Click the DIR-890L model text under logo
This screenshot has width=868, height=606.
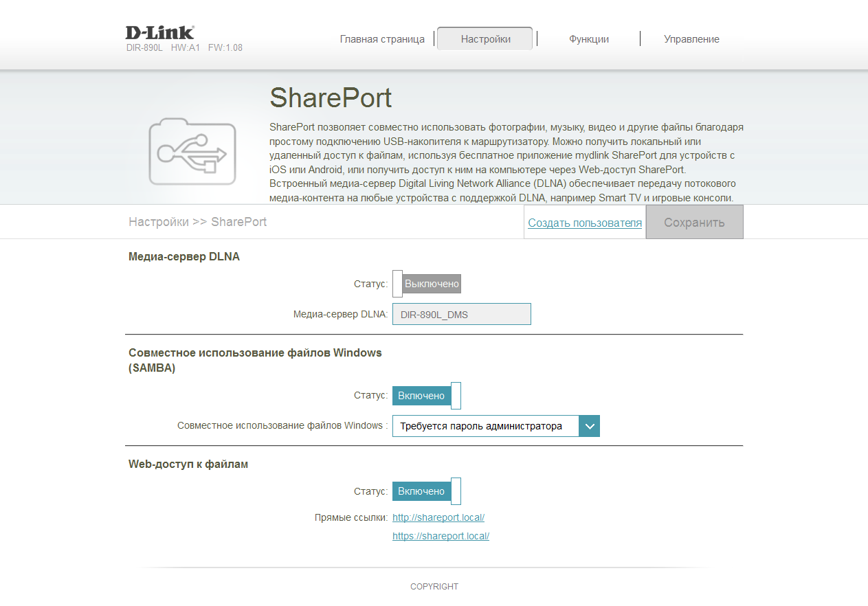144,48
